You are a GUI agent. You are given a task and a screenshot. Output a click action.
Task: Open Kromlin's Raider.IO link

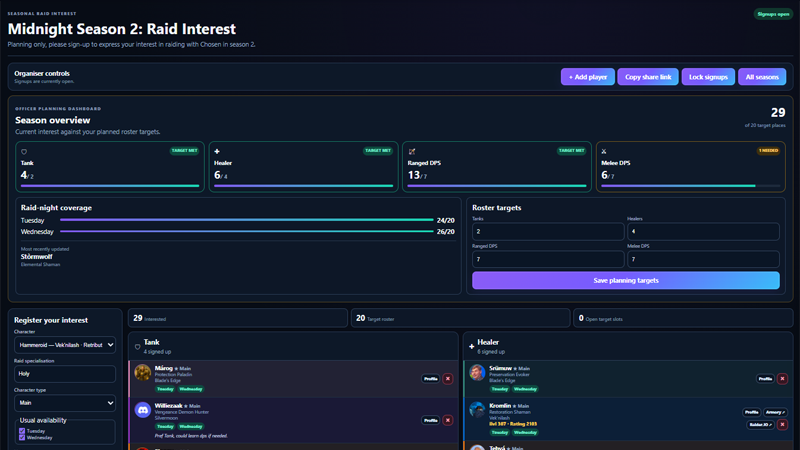[761, 424]
